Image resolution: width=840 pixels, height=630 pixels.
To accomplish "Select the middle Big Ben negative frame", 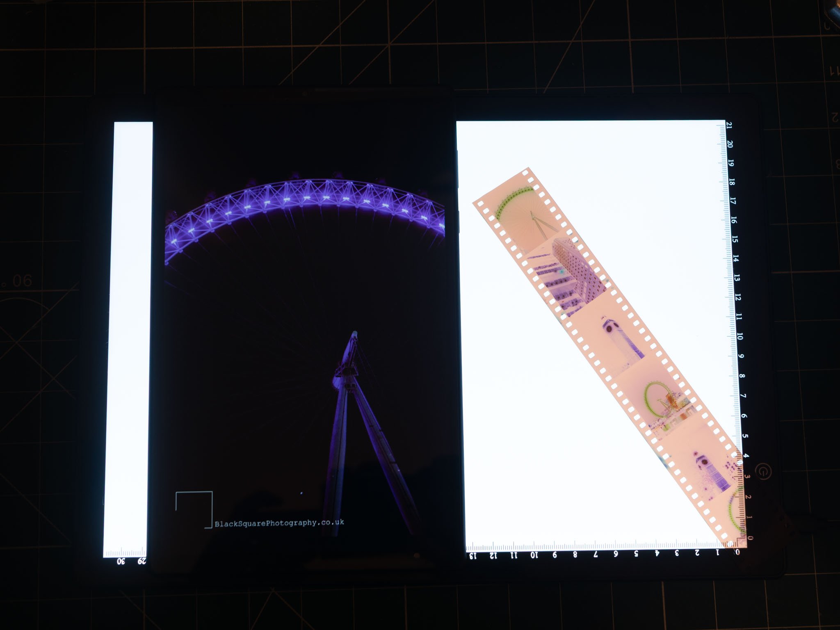I will 611,336.
